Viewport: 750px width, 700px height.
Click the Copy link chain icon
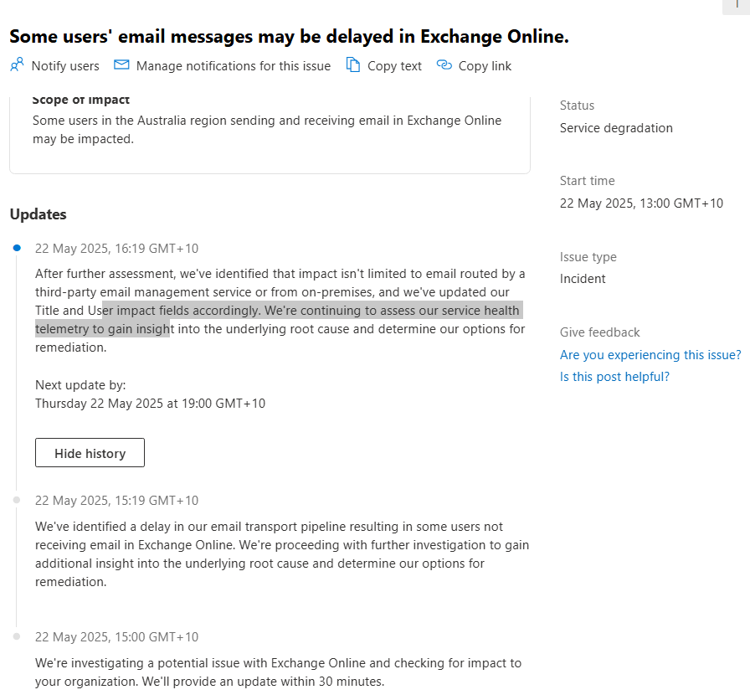tap(444, 64)
